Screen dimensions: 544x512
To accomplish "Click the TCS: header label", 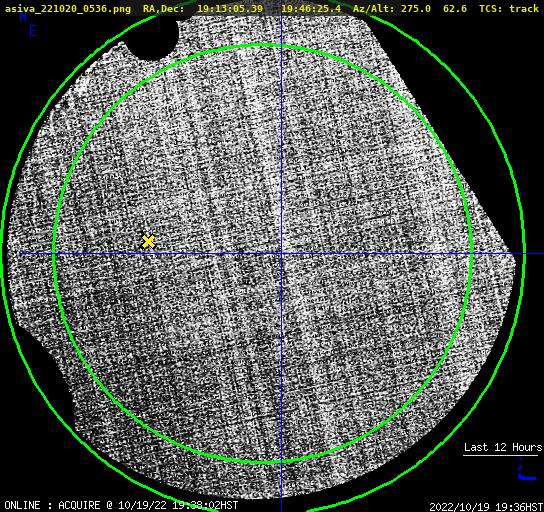I will pos(491,9).
